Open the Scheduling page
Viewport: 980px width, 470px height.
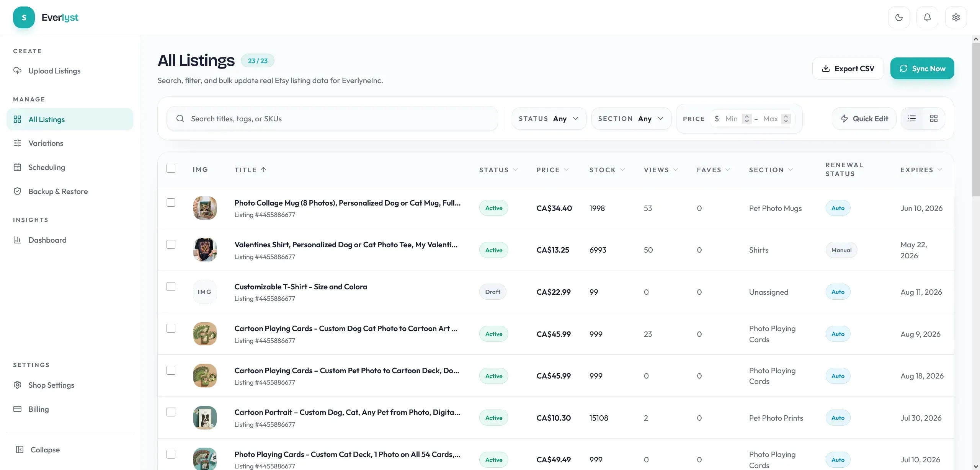tap(70, 167)
